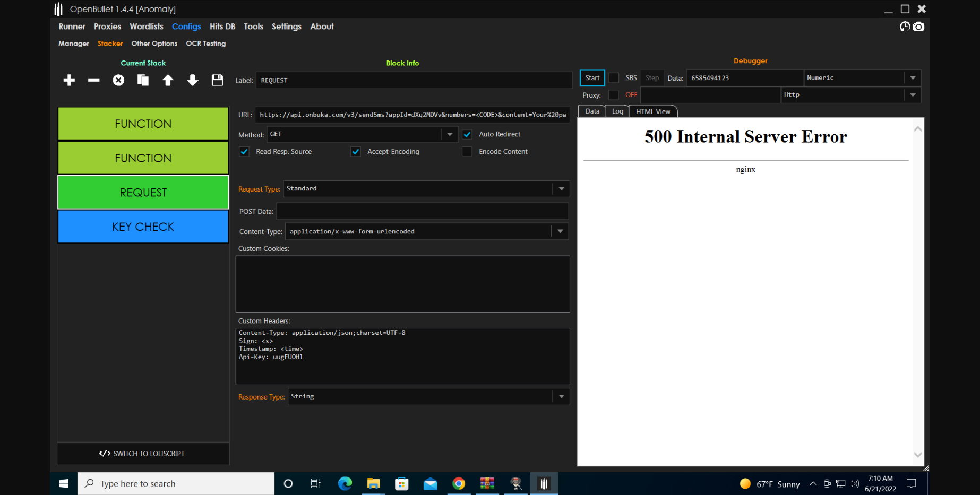Open the Numeric data type dropdown

pyautogui.click(x=913, y=77)
